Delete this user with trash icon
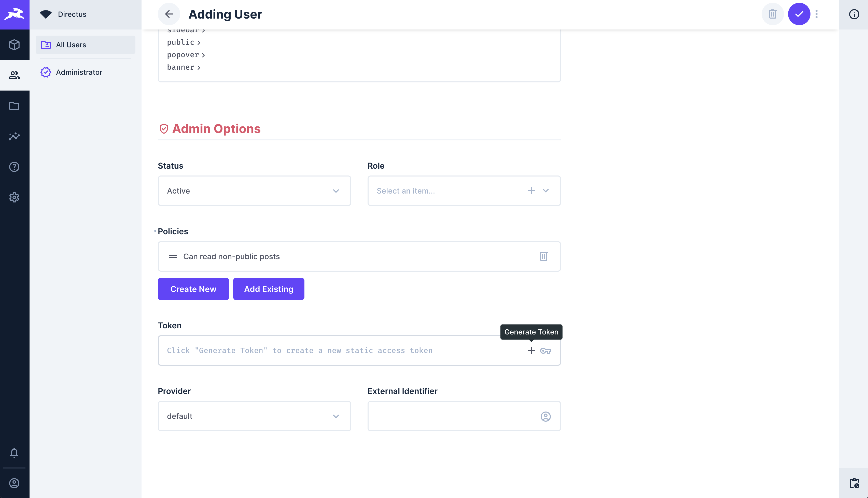 point(773,14)
